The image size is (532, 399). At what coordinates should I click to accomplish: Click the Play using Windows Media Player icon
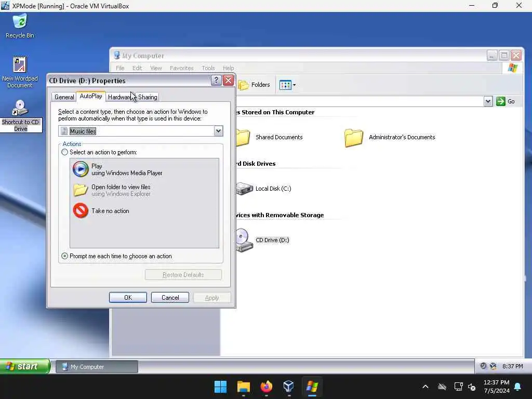(81, 169)
